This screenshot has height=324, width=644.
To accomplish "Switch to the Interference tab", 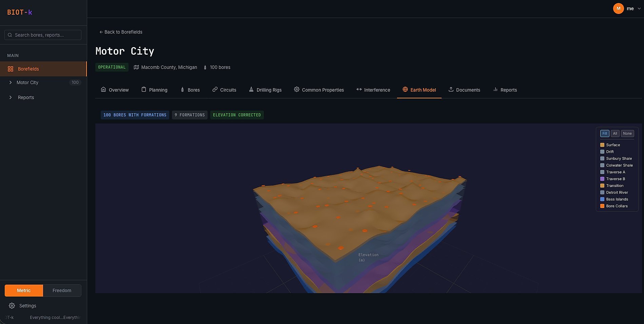I will (373, 90).
